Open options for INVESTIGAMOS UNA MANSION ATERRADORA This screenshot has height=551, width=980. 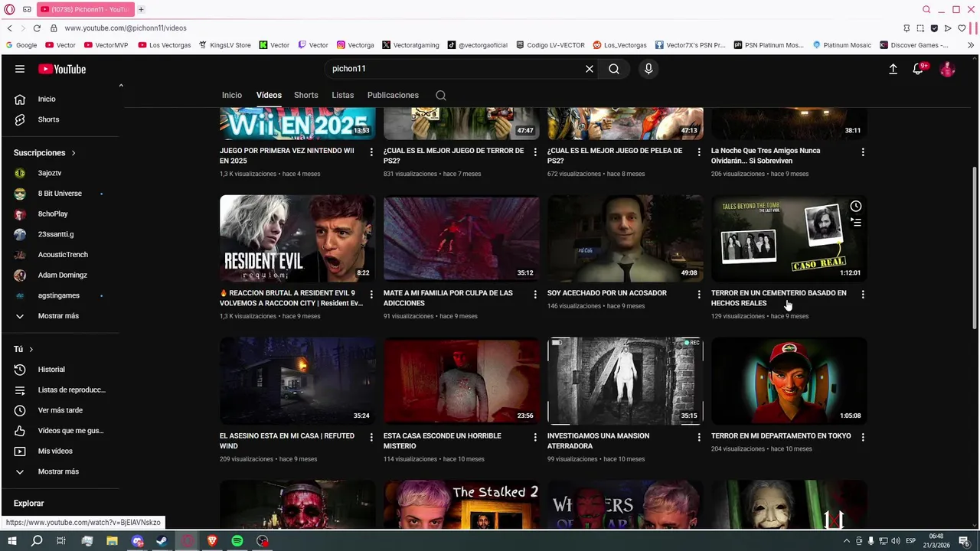[x=699, y=437]
